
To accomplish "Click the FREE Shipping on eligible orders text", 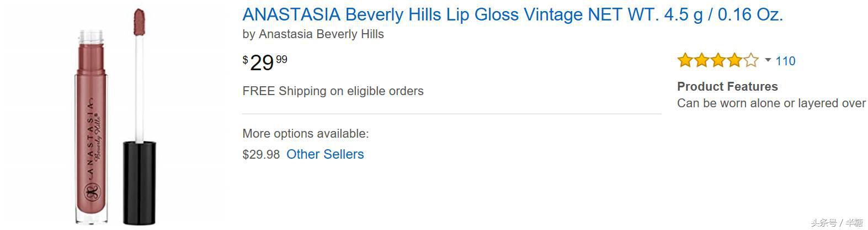I will point(333,91).
